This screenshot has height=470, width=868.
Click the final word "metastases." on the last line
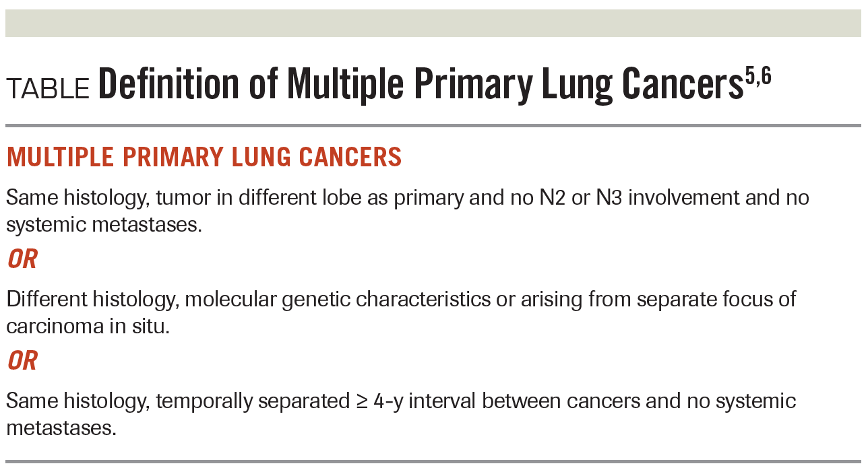(61, 428)
